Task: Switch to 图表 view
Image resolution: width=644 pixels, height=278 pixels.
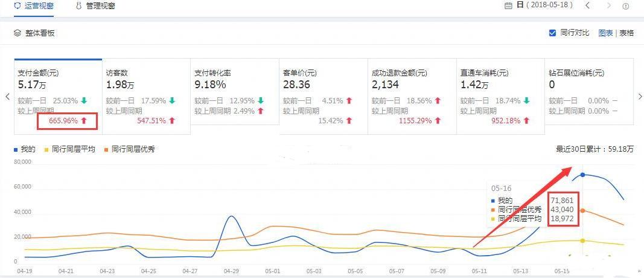Action: click(x=605, y=33)
